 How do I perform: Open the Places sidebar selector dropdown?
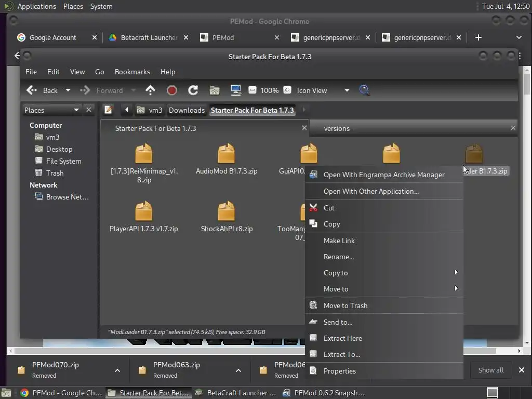pyautogui.click(x=51, y=110)
